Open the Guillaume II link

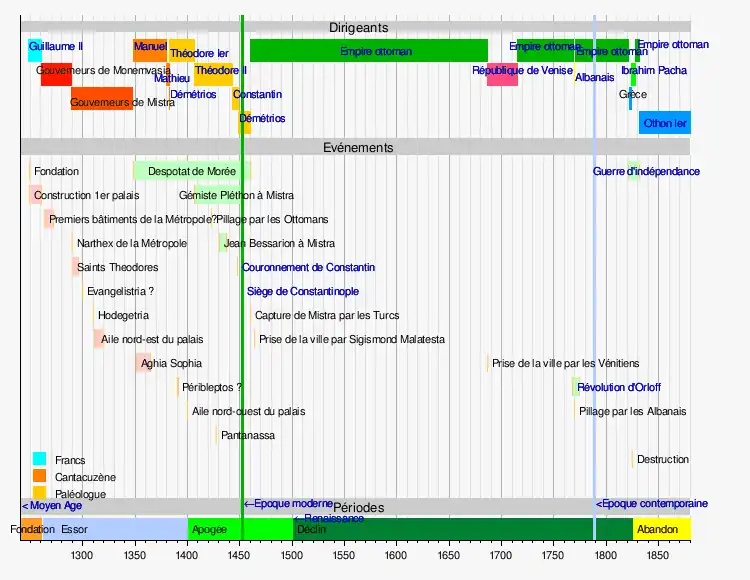56,46
